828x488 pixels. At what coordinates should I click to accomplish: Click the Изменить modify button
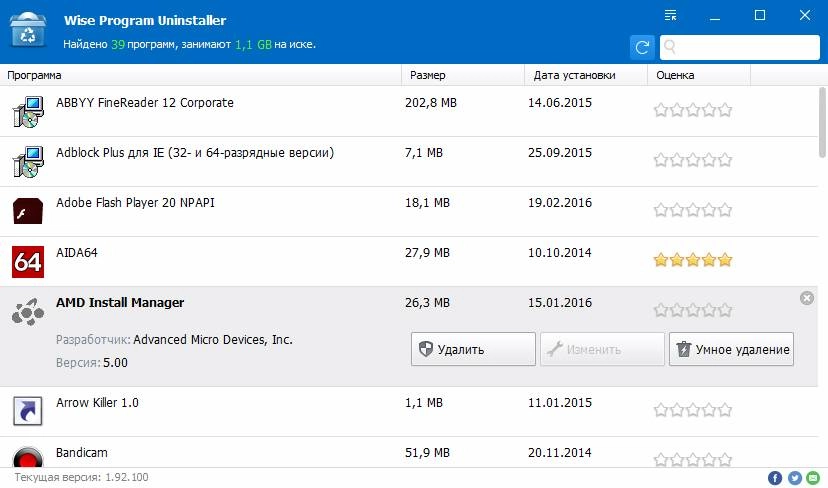(602, 349)
